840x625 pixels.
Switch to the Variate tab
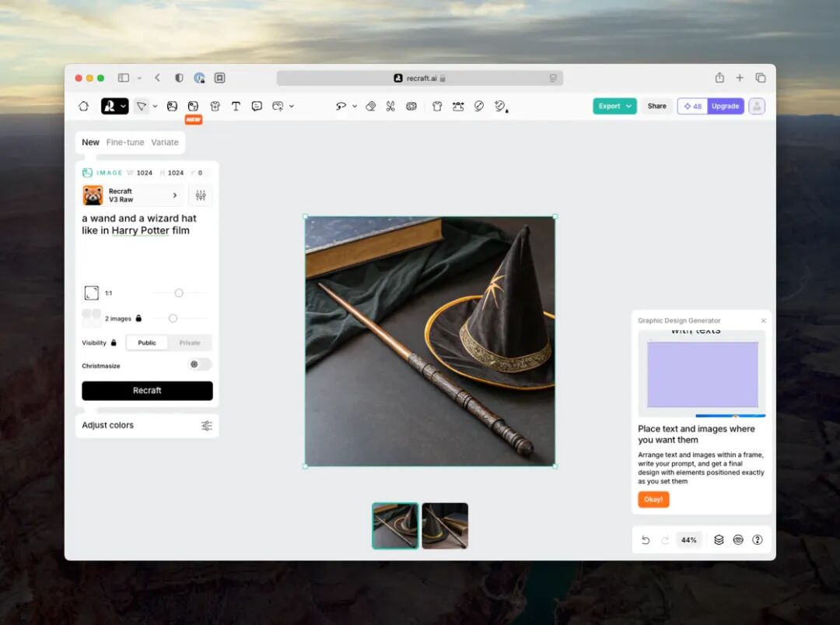[x=164, y=142]
